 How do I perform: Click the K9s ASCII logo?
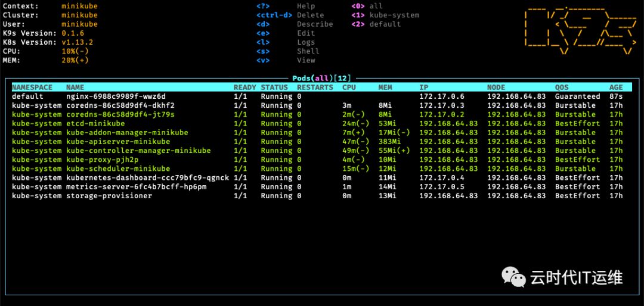[x=580, y=31]
